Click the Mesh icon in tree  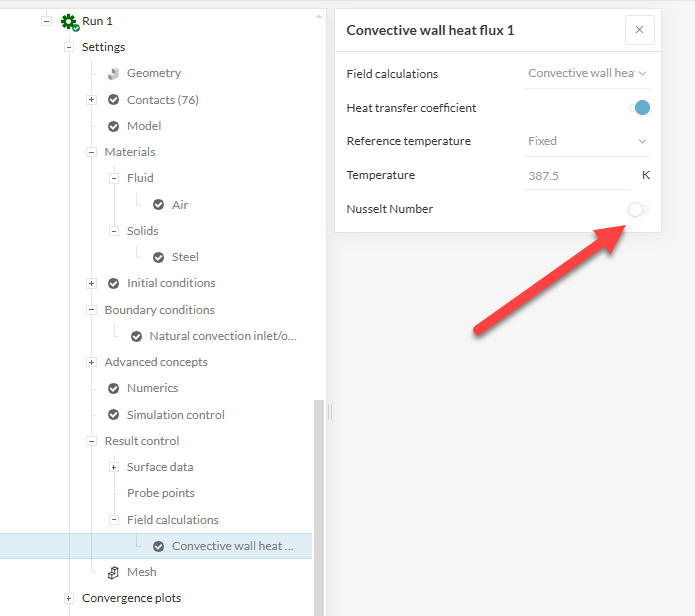(113, 572)
